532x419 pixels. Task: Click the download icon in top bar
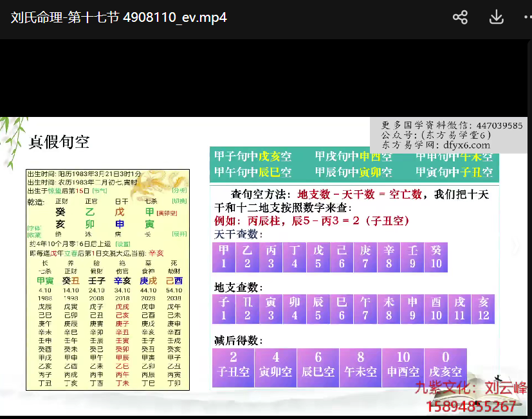pos(496,17)
